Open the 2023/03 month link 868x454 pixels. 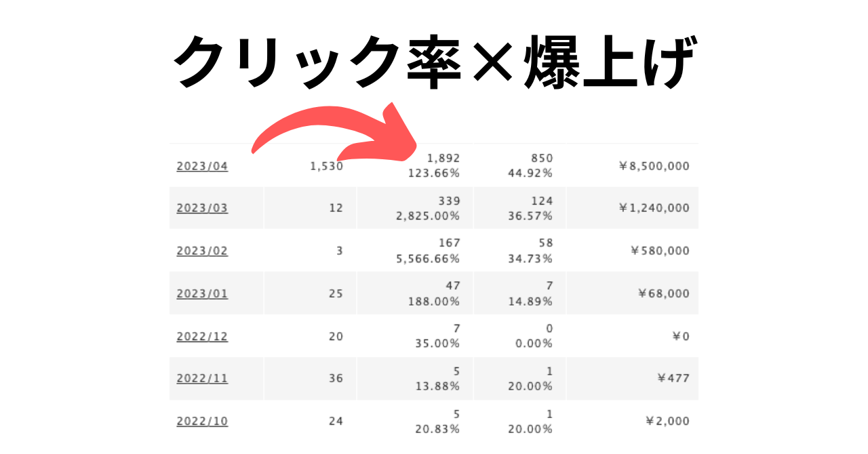click(202, 208)
